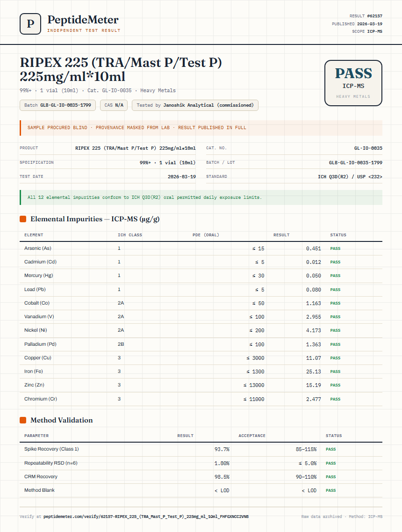402x532 pixels.
Task: Click the Copper result 11.07
Action: (x=314, y=358)
